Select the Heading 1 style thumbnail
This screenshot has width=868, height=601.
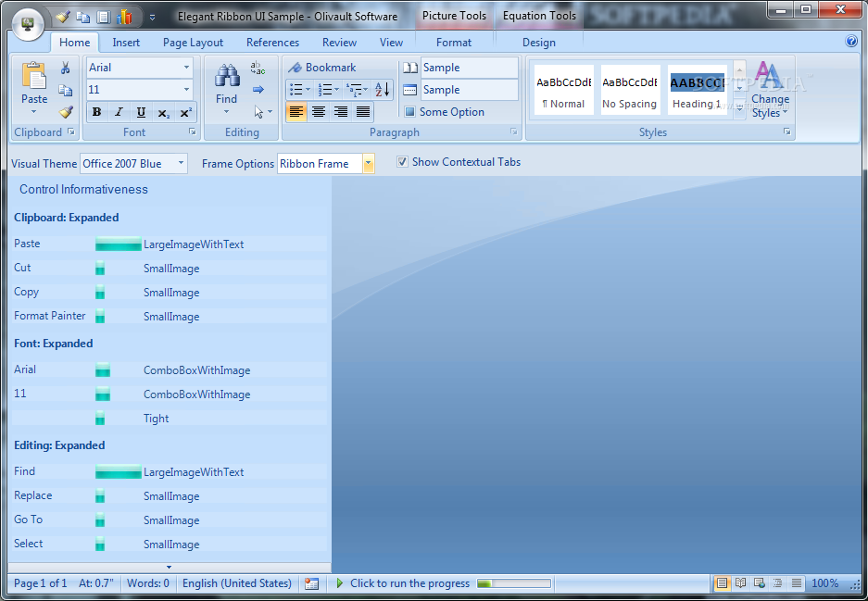tap(697, 90)
